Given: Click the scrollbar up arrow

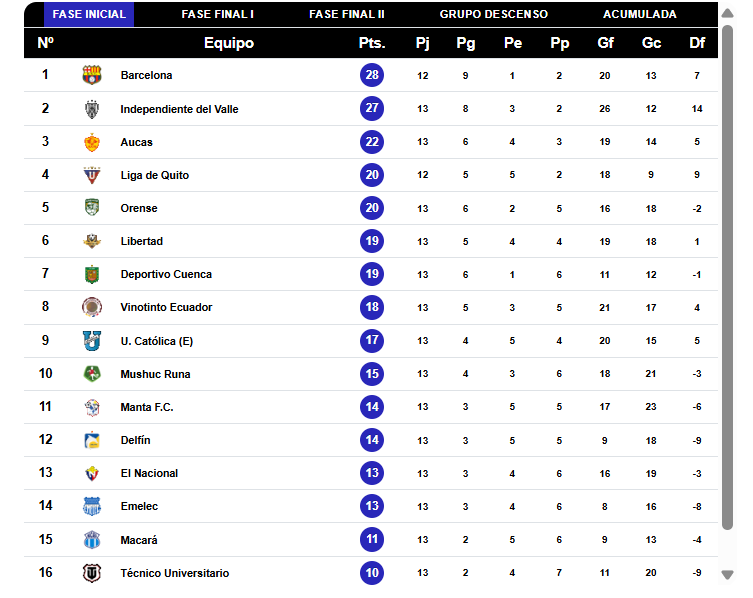Looking at the screenshot, I should pyautogui.click(x=728, y=13).
